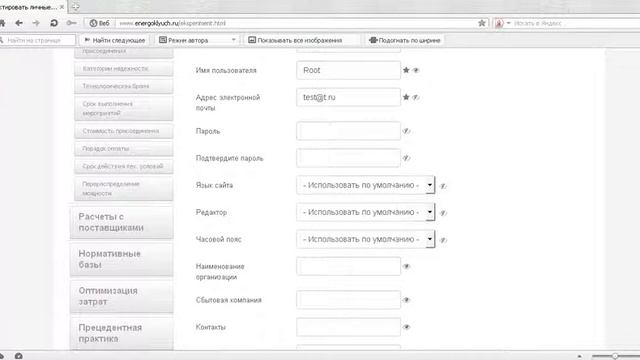Viewport: 640px width, 360px height.
Task: Open a new browser tab
Action: click(x=76, y=7)
